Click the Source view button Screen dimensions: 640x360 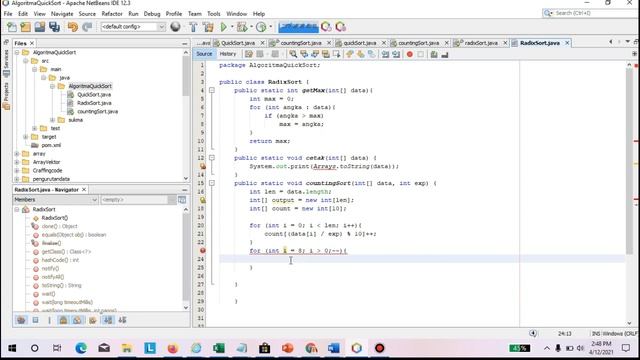coord(204,54)
